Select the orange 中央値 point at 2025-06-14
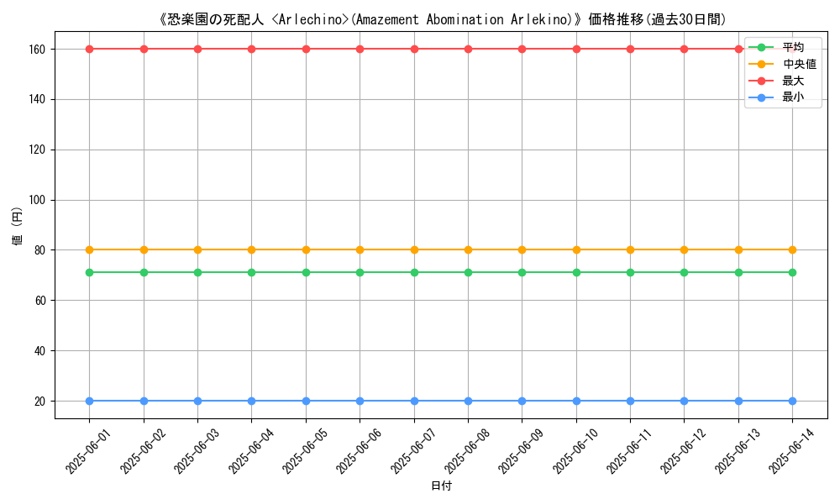 pyautogui.click(x=792, y=250)
